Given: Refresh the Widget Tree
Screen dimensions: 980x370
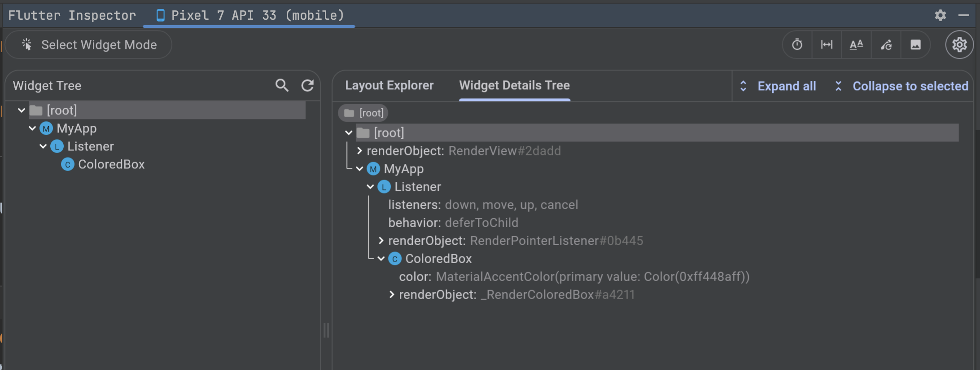Looking at the screenshot, I should point(307,85).
